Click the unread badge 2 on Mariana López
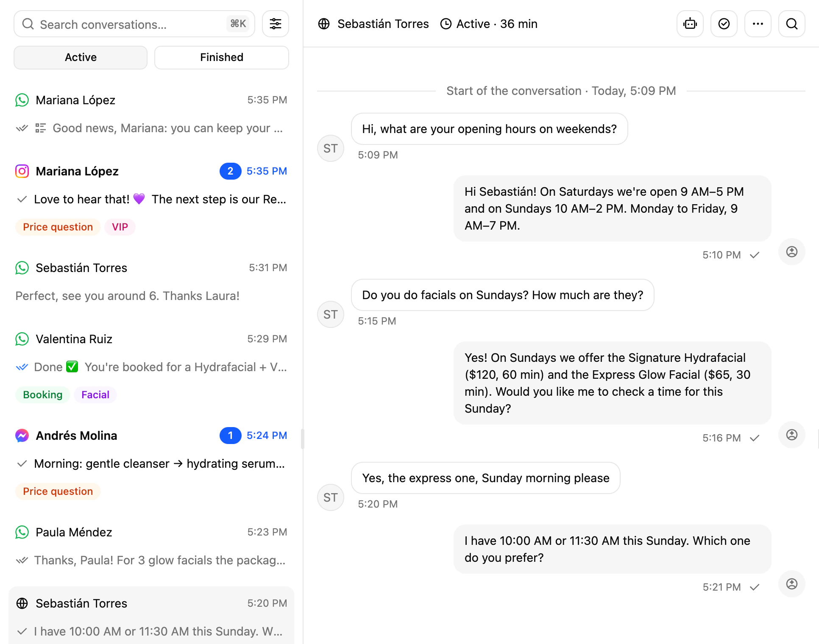 coord(230,171)
